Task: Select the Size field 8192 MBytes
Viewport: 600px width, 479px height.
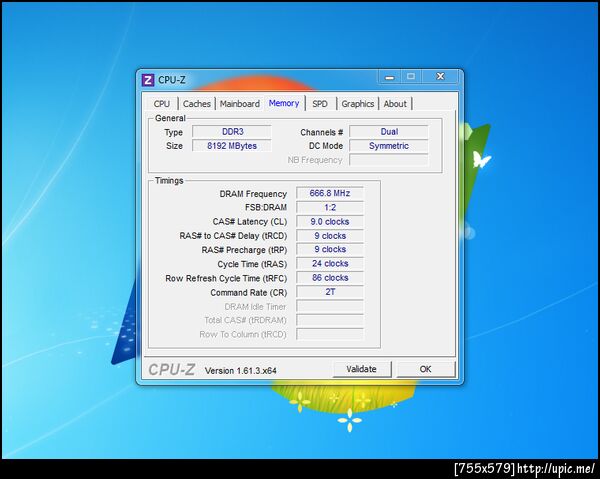Action: 232,146
